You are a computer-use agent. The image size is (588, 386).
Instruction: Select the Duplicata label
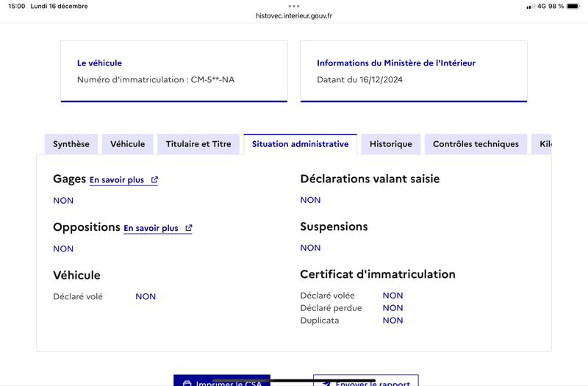point(320,321)
